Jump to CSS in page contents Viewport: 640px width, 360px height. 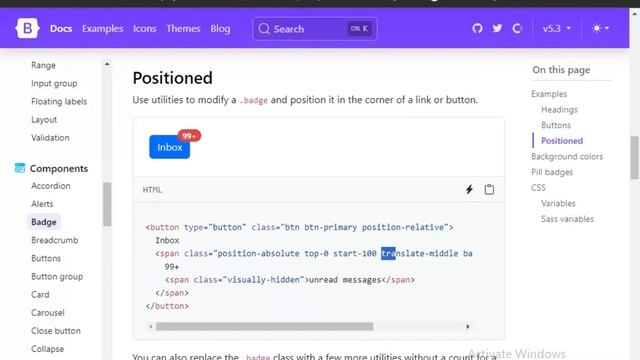point(538,188)
